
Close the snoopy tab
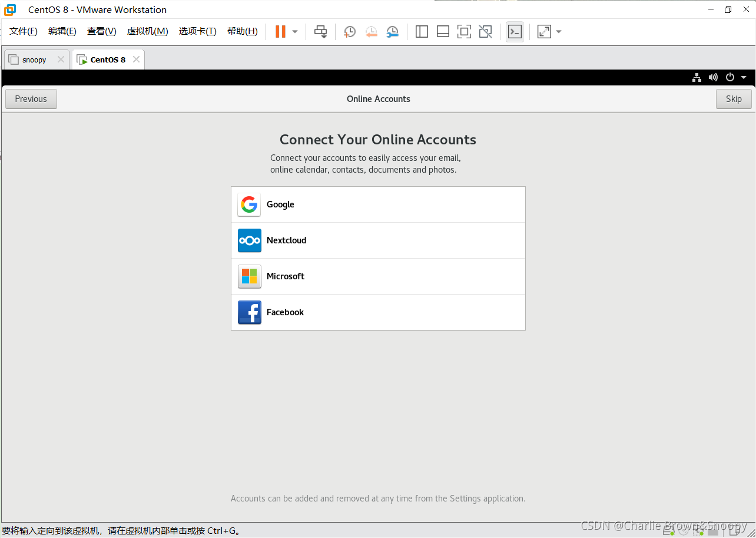(61, 60)
